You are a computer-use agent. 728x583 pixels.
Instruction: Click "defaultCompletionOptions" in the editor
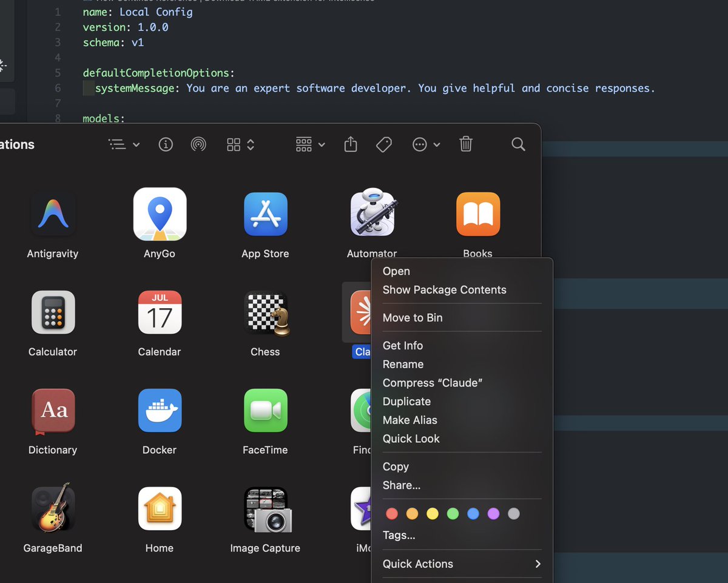[155, 73]
